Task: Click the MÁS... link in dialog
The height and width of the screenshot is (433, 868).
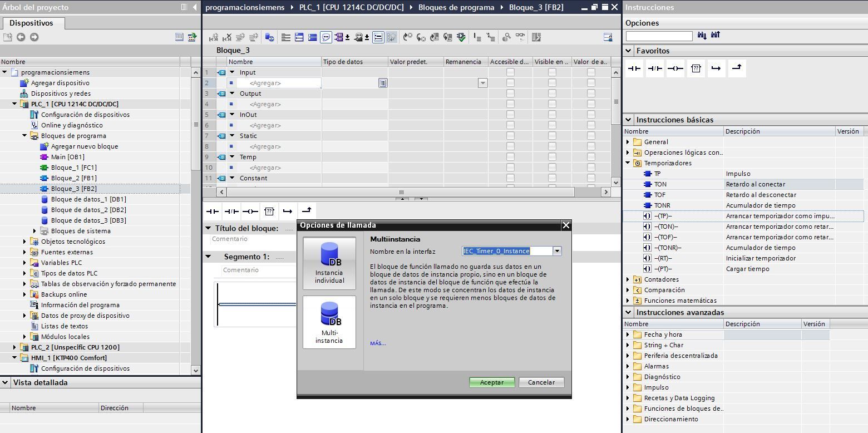Action: pyautogui.click(x=378, y=343)
